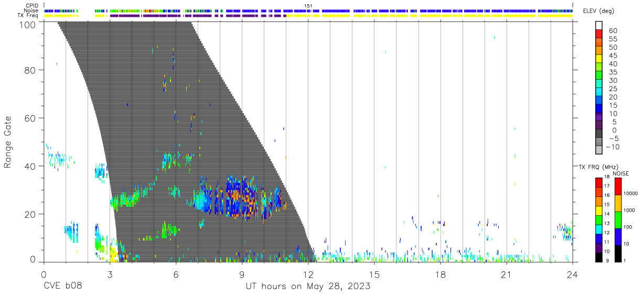Click x-axis tick label '21'

tap(506, 274)
